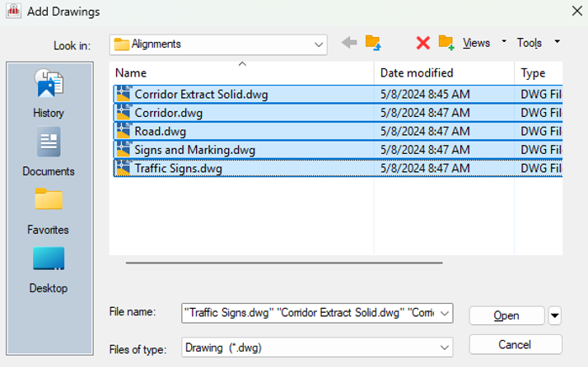Image resolution: width=588 pixels, height=368 pixels.
Task: Click the 5/8/2024 8:45 AM date cell
Action: tap(425, 94)
